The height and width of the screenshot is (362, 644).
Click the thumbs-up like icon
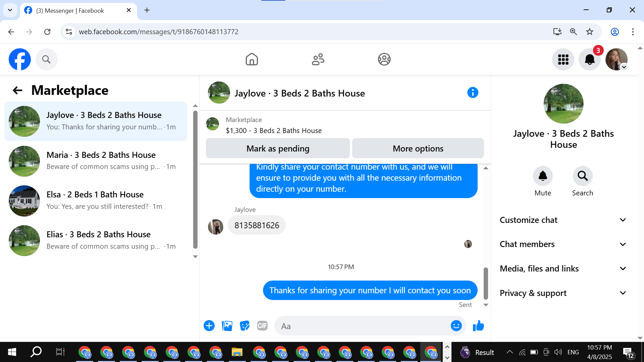478,326
